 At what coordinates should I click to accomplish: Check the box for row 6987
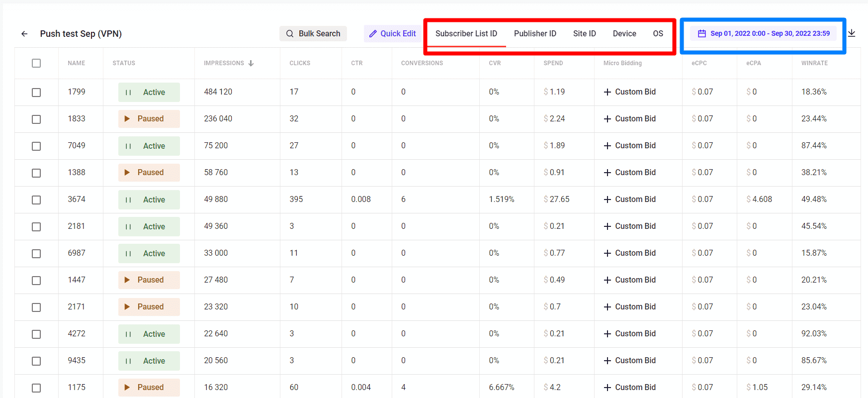(x=36, y=254)
